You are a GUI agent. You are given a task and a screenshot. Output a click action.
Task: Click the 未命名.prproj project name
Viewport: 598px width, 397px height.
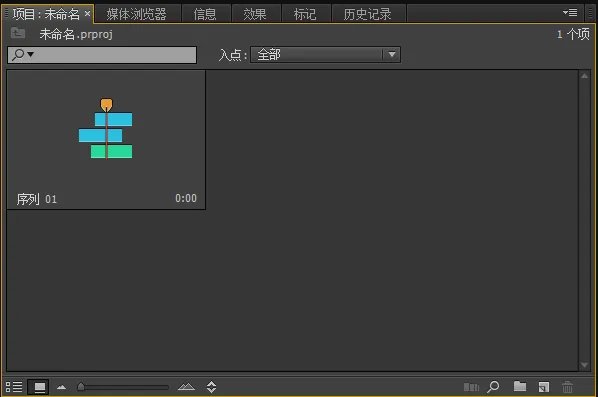pyautogui.click(x=76, y=34)
